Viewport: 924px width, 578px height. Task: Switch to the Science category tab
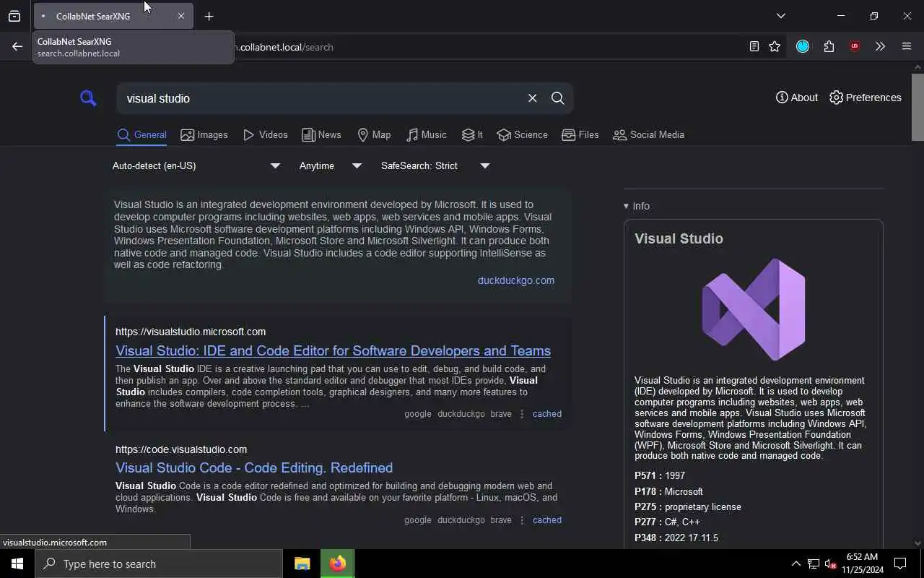pyautogui.click(x=522, y=134)
